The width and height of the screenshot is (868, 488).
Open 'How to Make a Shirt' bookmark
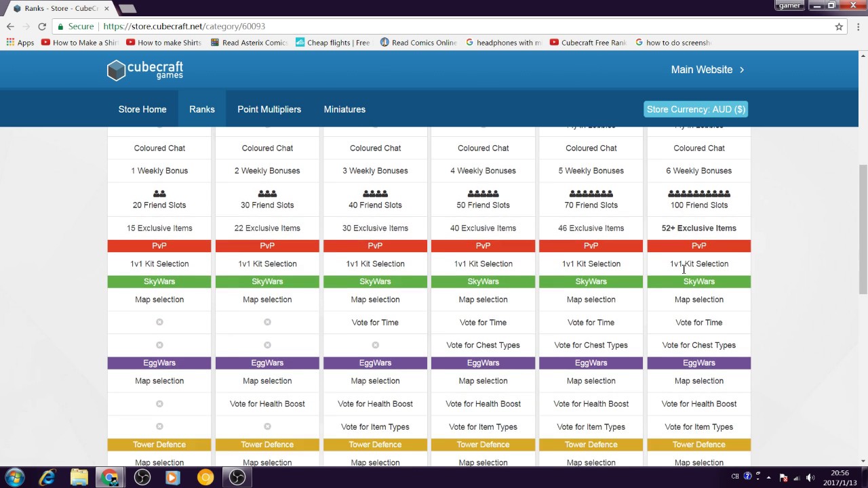[x=80, y=42]
